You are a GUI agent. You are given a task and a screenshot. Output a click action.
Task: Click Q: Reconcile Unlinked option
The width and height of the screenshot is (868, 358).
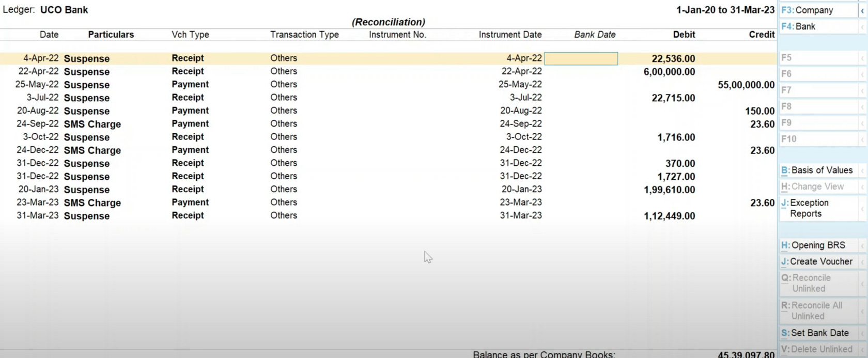[x=818, y=283]
